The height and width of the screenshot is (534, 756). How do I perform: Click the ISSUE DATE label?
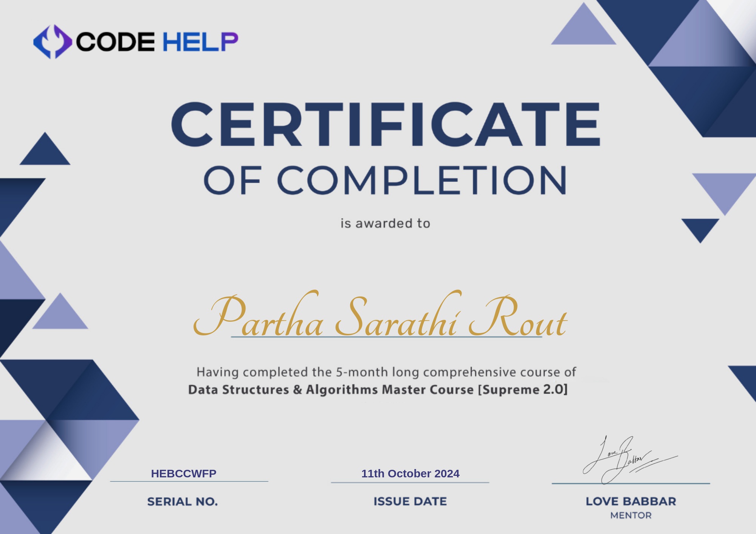pyautogui.click(x=410, y=502)
